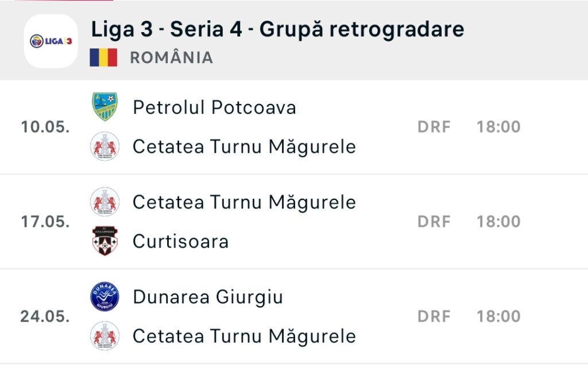Open the Dunarea Giurgiu team name
Image resolution: width=588 pixels, height=390 pixels.
point(208,297)
